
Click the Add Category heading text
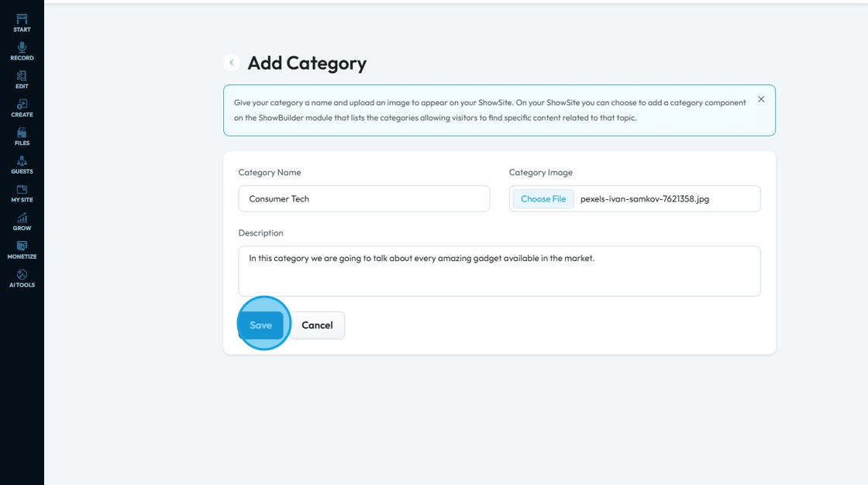pos(307,63)
